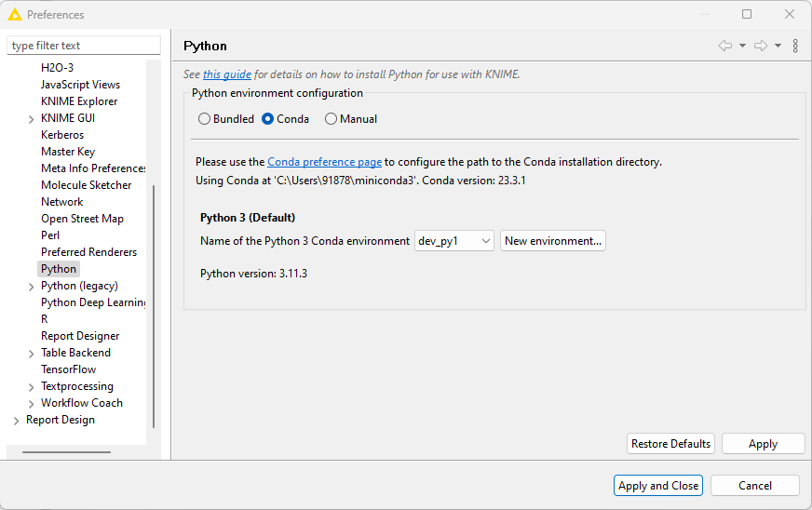Screen dimensions: 812x510
Task: Open the Conda preference page link
Action: pos(325,162)
